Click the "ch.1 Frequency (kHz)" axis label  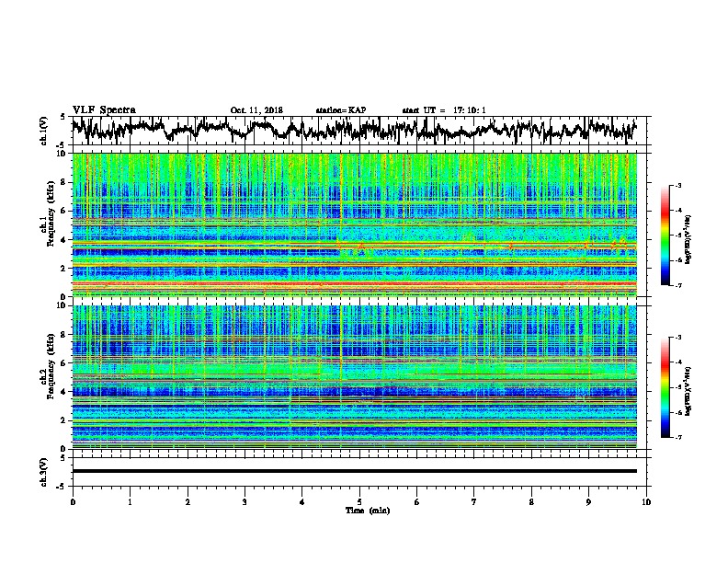[48, 213]
